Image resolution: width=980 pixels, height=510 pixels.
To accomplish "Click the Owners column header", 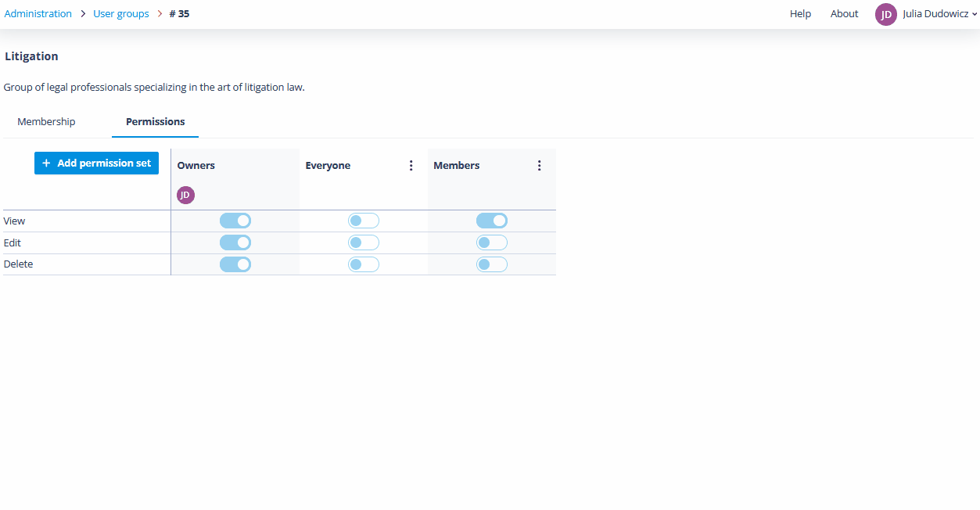I will 196,166.
